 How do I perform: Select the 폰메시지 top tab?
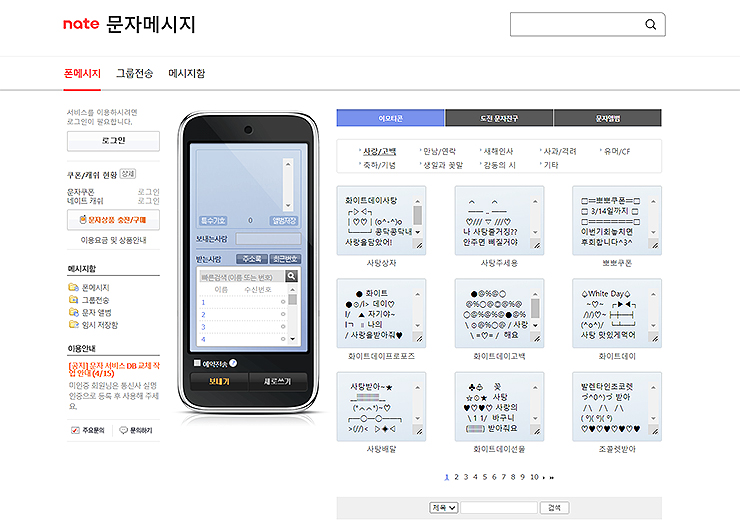(82, 74)
